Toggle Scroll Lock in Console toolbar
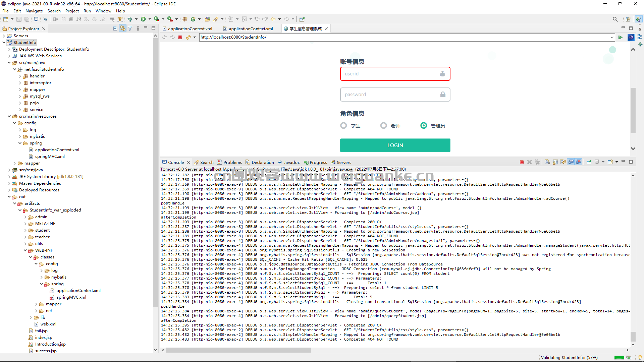 pyautogui.click(x=555, y=162)
